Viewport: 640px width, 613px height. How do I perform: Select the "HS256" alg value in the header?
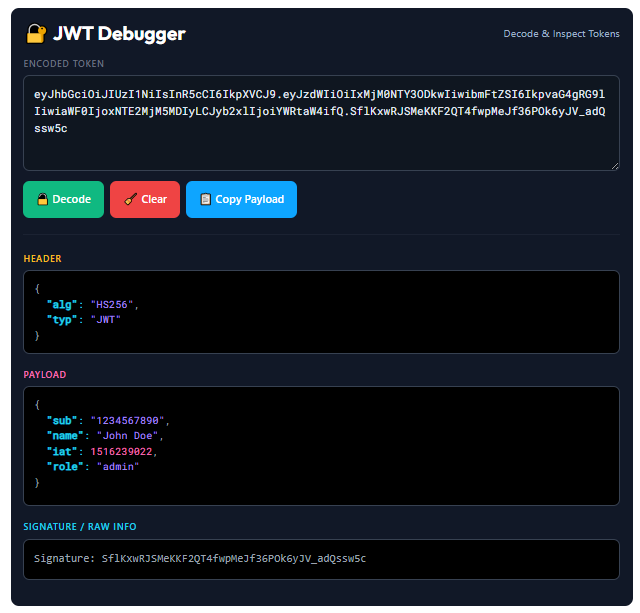coord(114,304)
